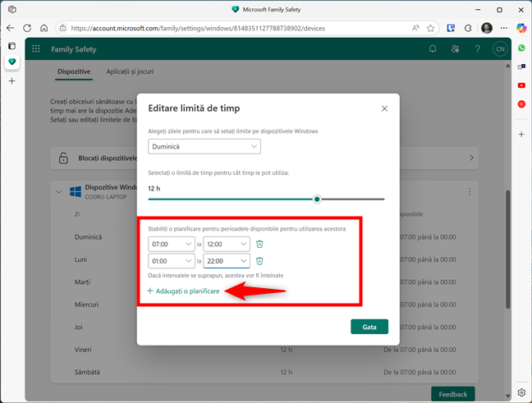Delete the 01:00 to 22:00 schedule

click(x=259, y=261)
